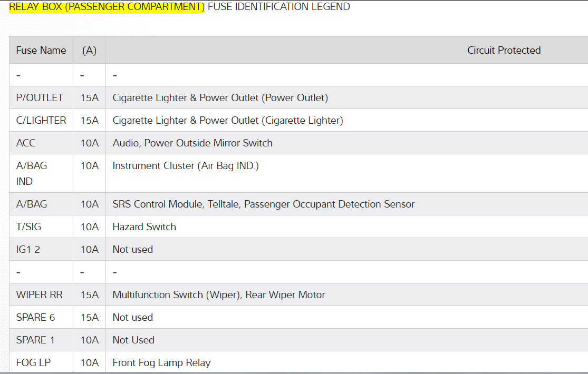Click the 10A value in the IG1 2 row

pos(90,249)
